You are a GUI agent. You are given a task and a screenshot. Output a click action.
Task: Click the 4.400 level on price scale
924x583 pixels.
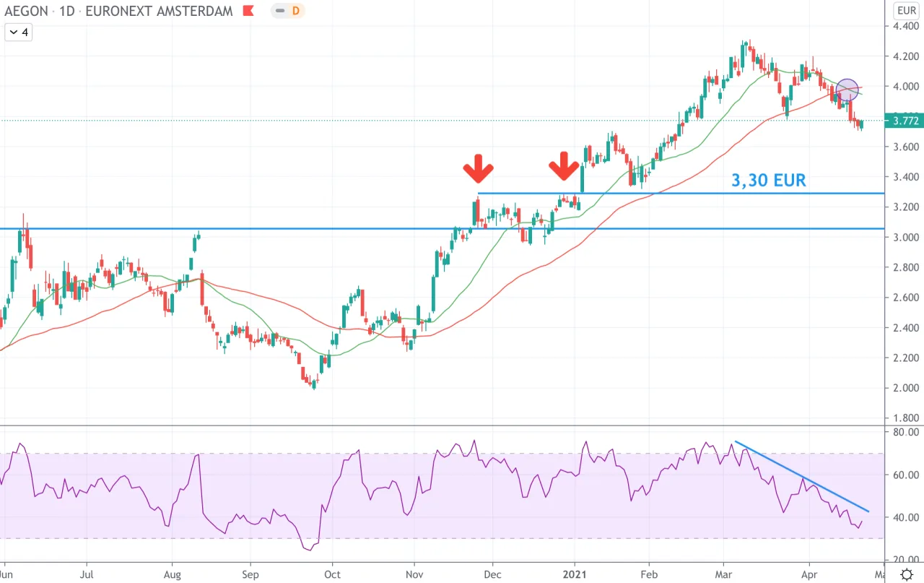(905, 25)
